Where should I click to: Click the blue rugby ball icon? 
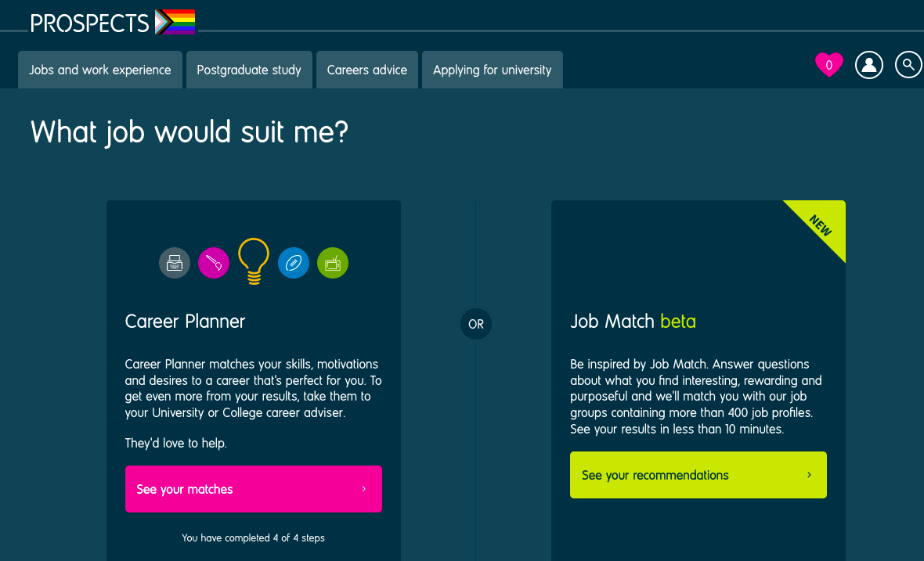click(x=294, y=263)
